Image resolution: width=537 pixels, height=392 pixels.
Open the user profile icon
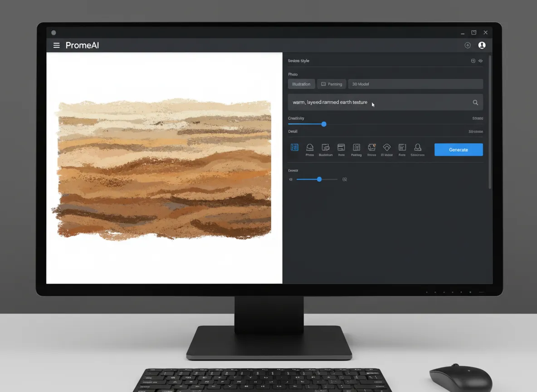(482, 45)
